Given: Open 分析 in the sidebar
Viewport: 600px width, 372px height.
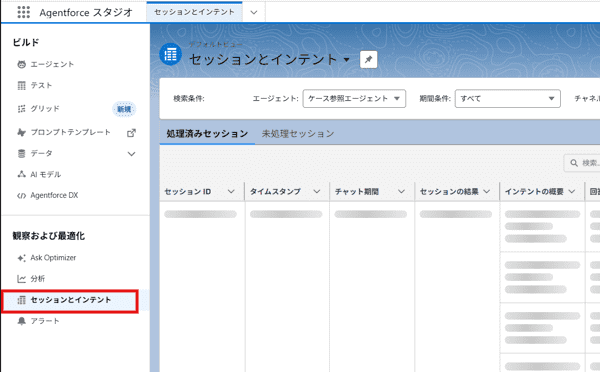Looking at the screenshot, I should [38, 279].
